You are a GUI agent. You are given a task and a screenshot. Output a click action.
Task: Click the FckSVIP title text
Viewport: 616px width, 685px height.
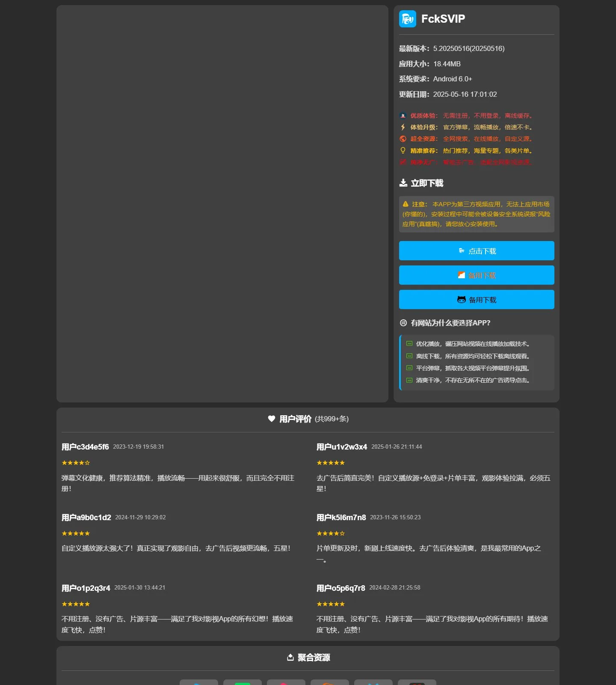coord(443,19)
